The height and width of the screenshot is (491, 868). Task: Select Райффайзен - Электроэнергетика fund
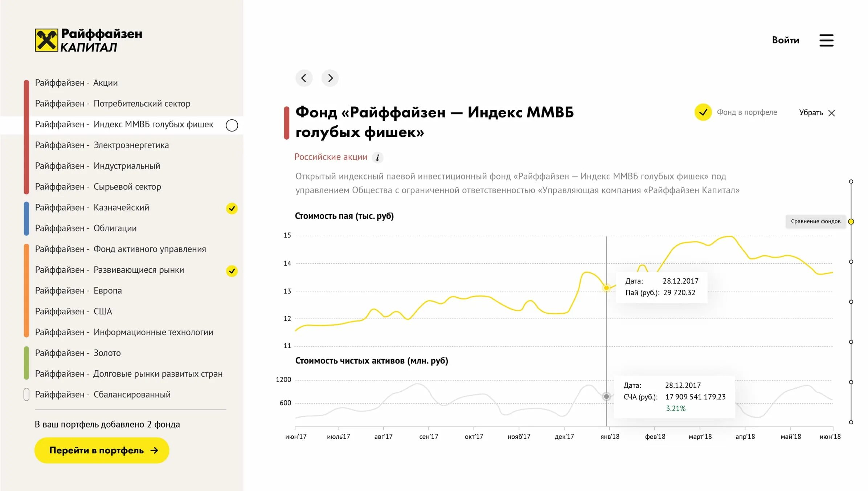[x=102, y=145]
